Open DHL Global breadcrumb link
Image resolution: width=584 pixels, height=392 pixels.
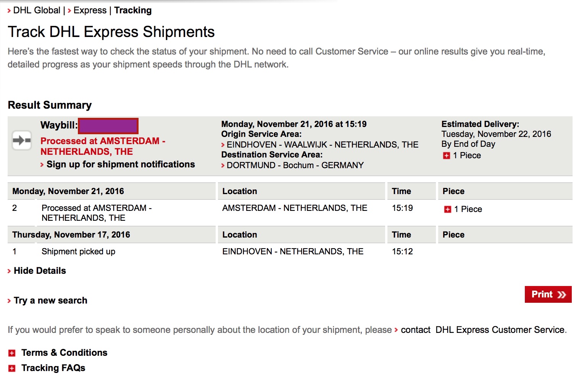coord(37,10)
